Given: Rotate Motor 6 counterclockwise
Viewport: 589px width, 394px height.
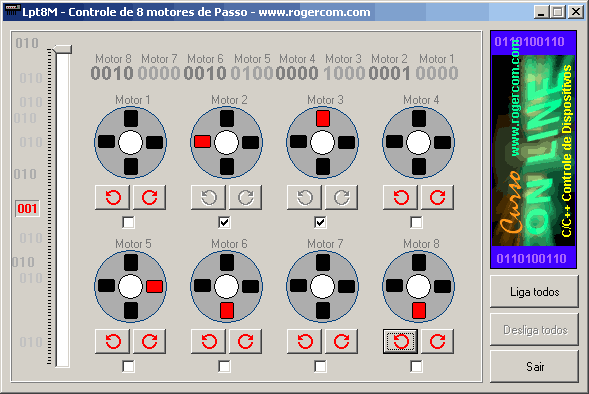Looking at the screenshot, I should (208, 341).
